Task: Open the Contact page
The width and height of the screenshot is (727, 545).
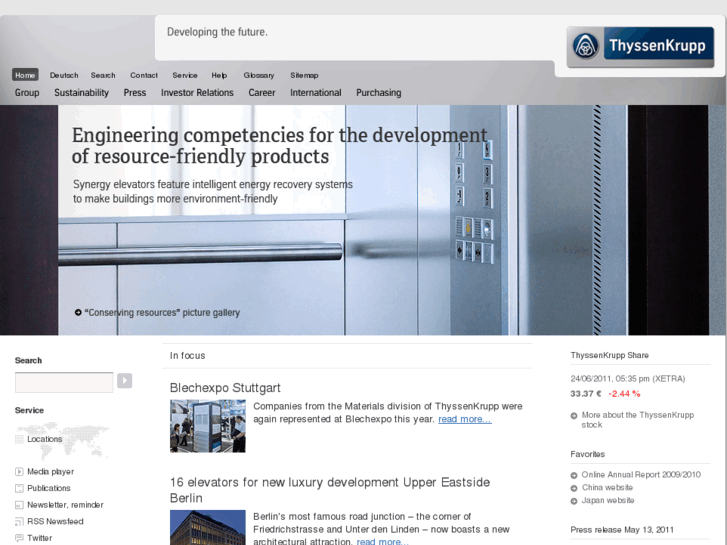Action: click(144, 75)
